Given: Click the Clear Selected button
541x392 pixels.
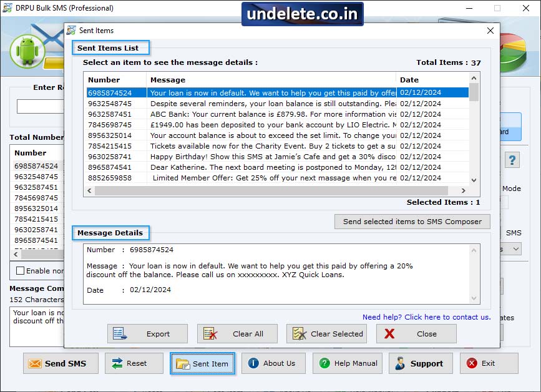Looking at the screenshot, I should coord(326,333).
